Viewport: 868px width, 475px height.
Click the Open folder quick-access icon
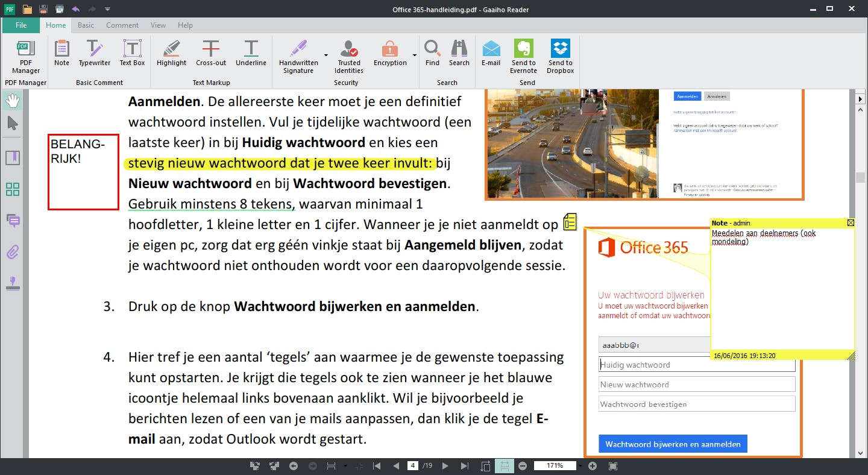(27, 9)
